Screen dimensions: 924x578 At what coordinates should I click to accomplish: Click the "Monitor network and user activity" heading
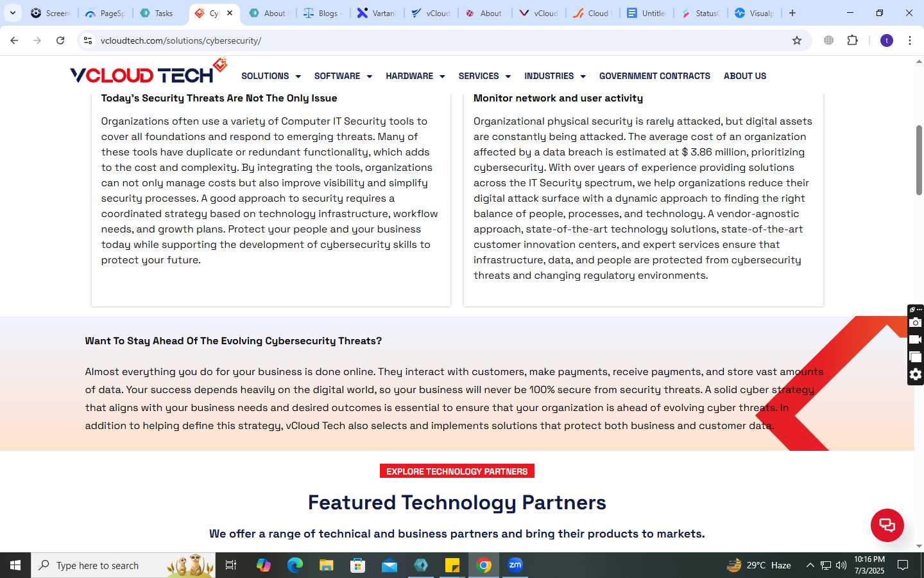tap(558, 98)
